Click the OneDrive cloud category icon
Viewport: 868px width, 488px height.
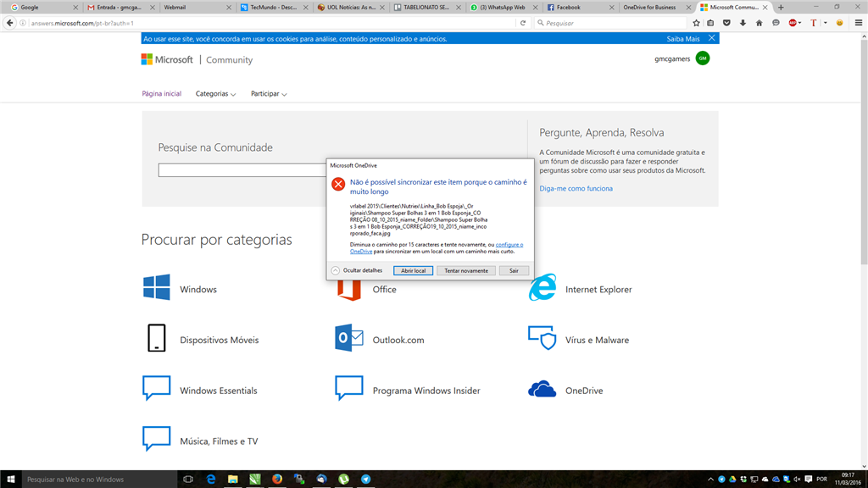coord(542,390)
